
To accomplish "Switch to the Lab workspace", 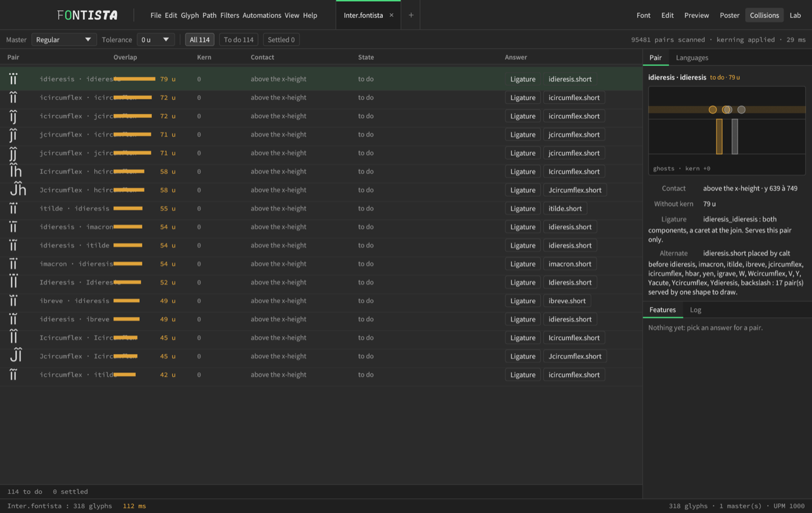I will tap(795, 15).
